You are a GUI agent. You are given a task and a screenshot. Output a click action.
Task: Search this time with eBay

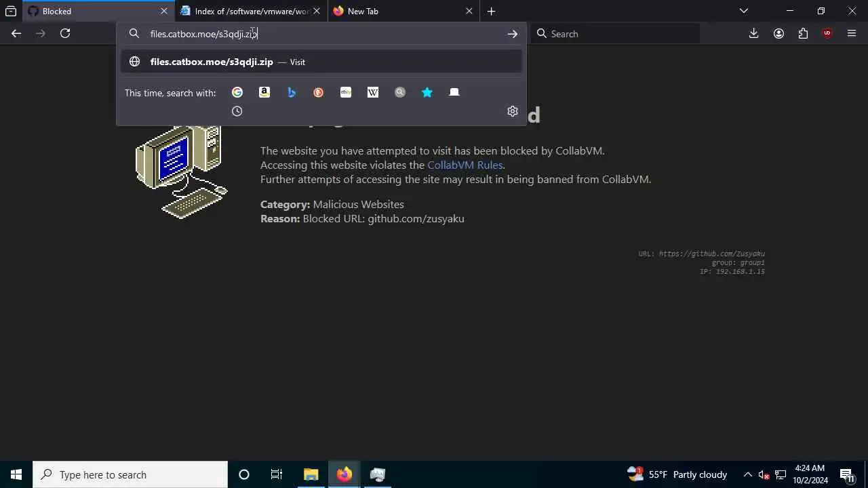(346, 92)
